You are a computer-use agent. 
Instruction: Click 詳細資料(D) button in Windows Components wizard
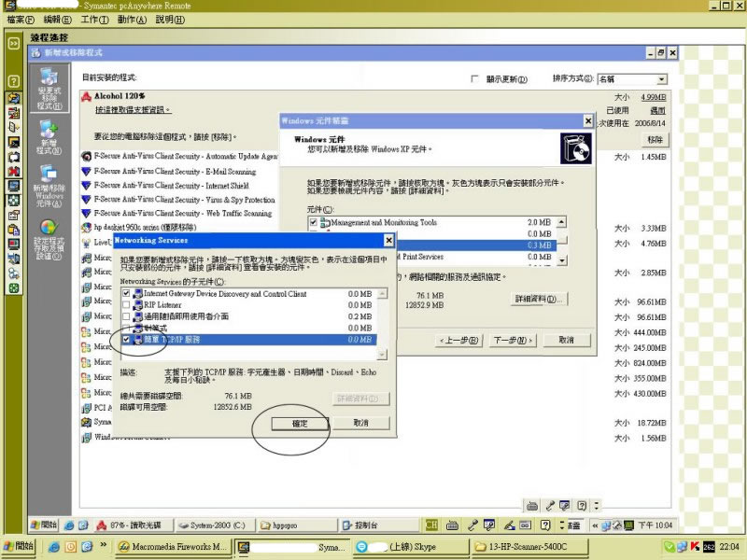pos(539,299)
